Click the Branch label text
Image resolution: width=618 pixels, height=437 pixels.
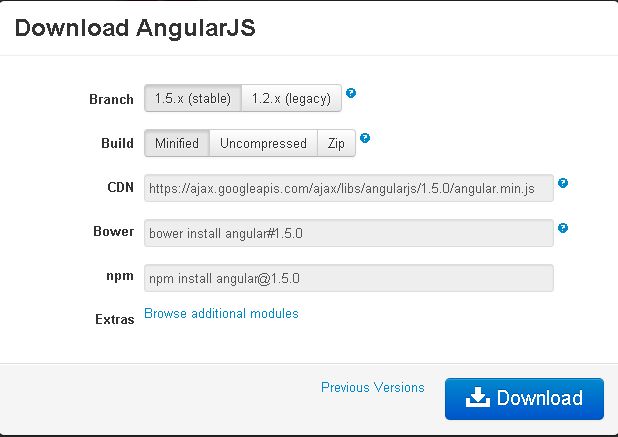click(111, 99)
